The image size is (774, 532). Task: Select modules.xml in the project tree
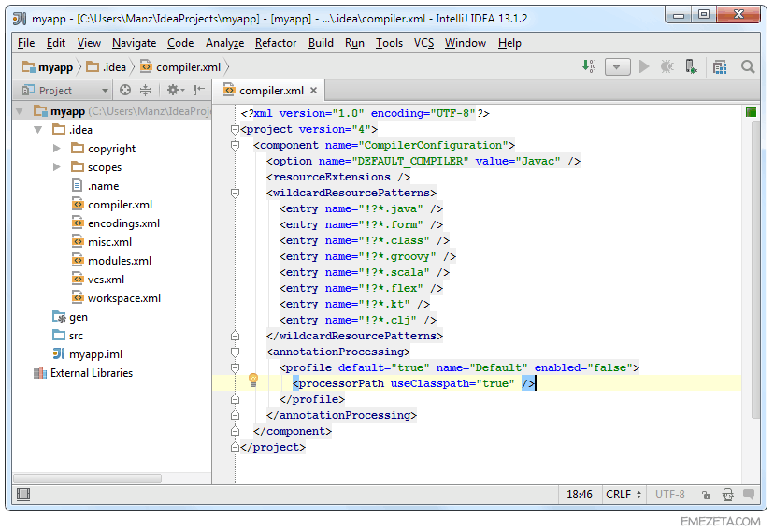pos(111,261)
